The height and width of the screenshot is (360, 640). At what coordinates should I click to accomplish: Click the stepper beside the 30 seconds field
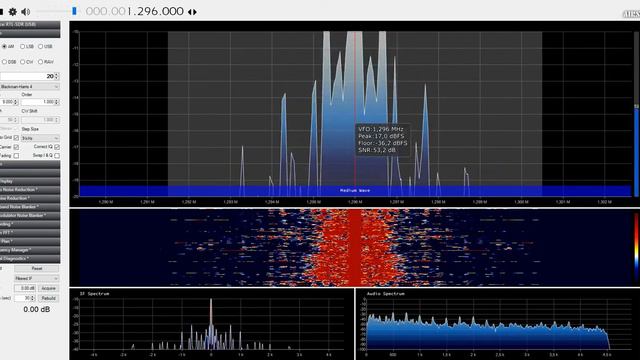click(x=33, y=298)
